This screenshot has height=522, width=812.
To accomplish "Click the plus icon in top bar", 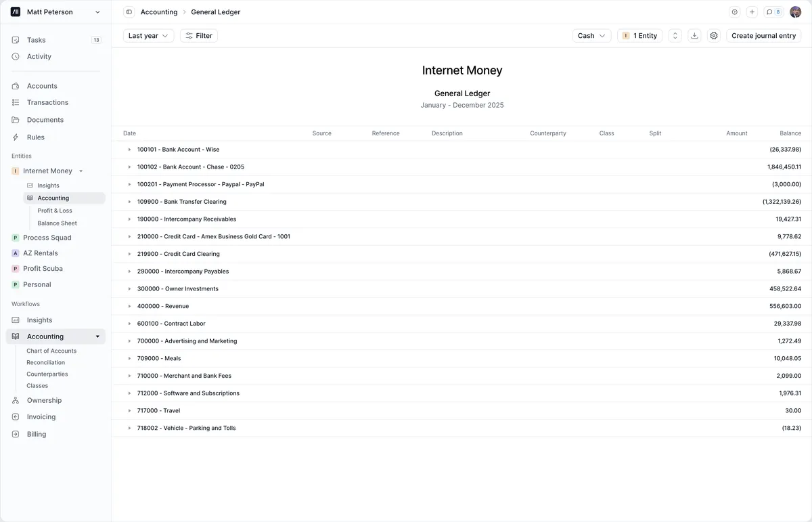I will pos(752,12).
